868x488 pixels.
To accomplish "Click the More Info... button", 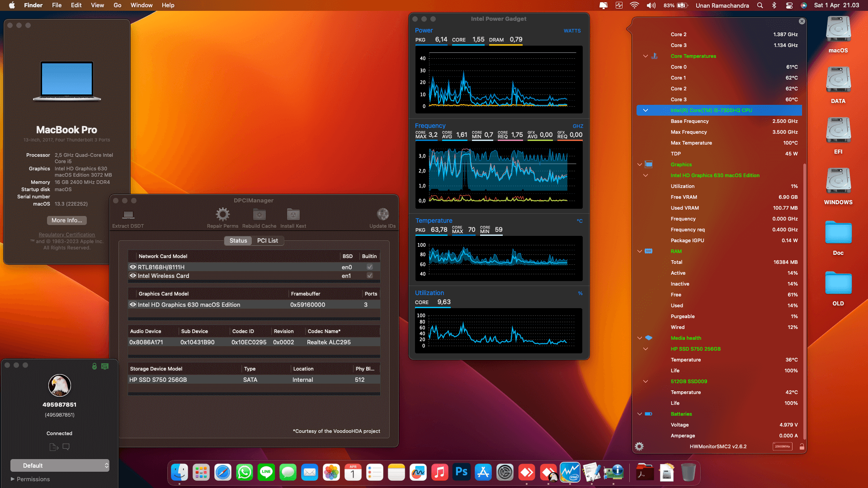I will pyautogui.click(x=66, y=221).
